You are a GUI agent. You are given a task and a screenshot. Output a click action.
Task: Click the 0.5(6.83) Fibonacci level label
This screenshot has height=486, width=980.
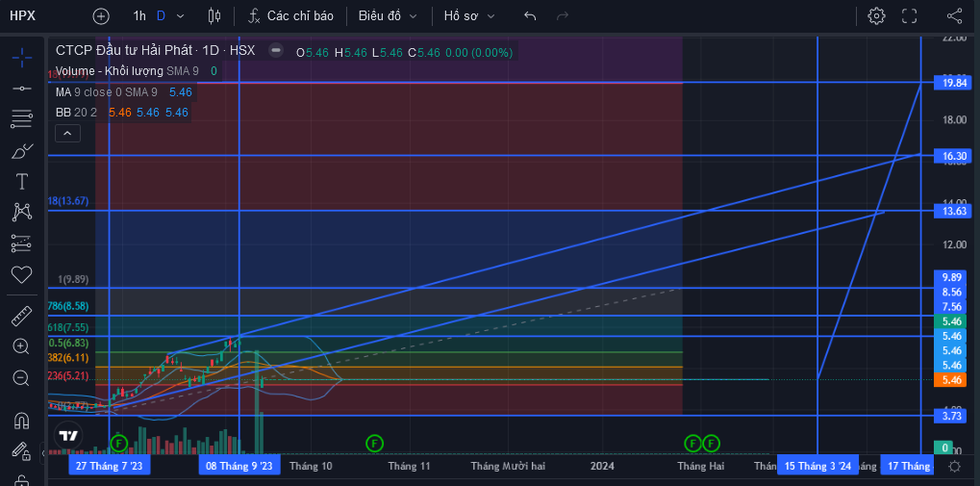coord(69,344)
